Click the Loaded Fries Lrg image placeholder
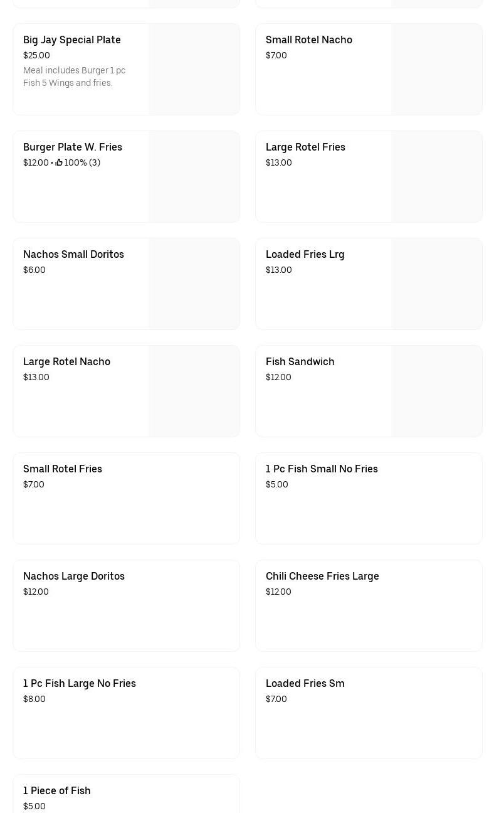The image size is (504, 813). coord(436,284)
